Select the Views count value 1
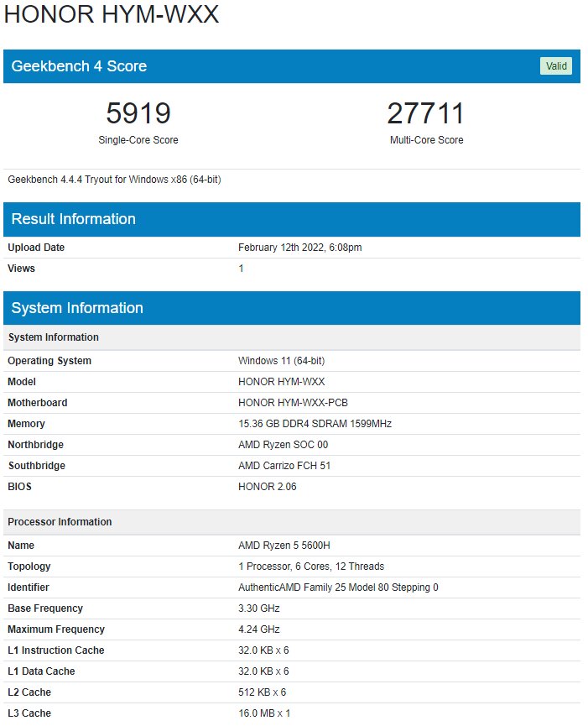The image size is (588, 726). [x=241, y=269]
